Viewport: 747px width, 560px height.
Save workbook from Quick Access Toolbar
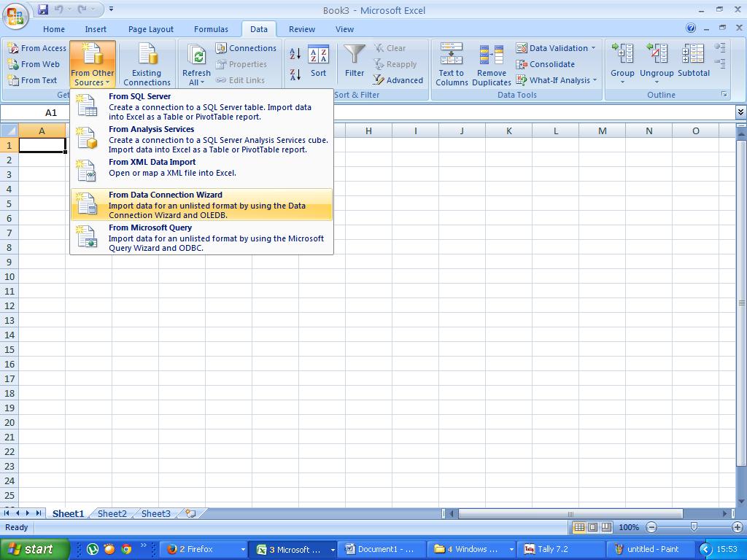(43, 9)
